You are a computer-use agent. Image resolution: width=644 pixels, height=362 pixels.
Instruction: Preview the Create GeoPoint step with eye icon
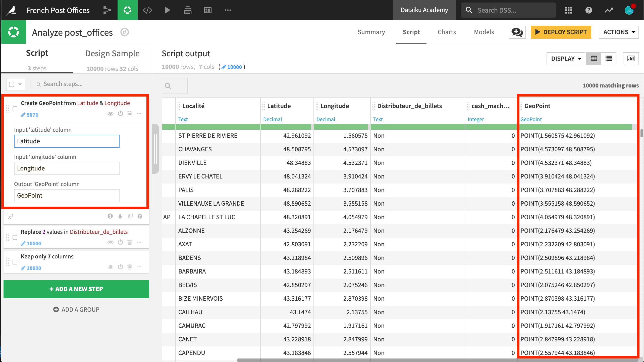[x=110, y=114]
